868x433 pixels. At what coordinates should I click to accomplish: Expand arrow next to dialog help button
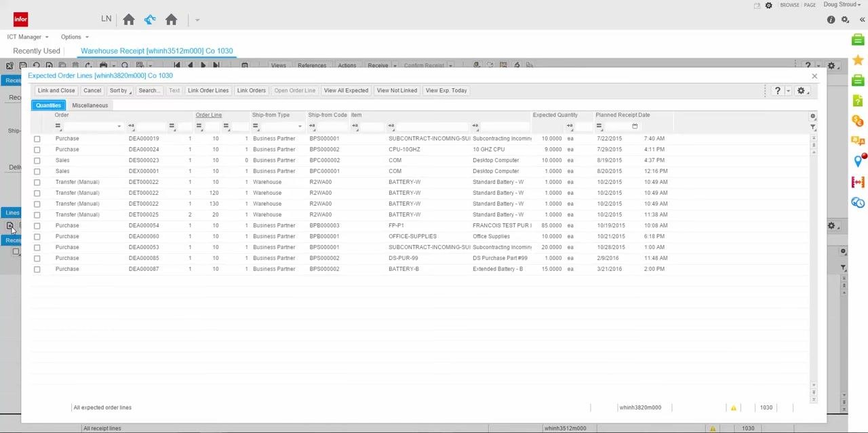tap(788, 91)
